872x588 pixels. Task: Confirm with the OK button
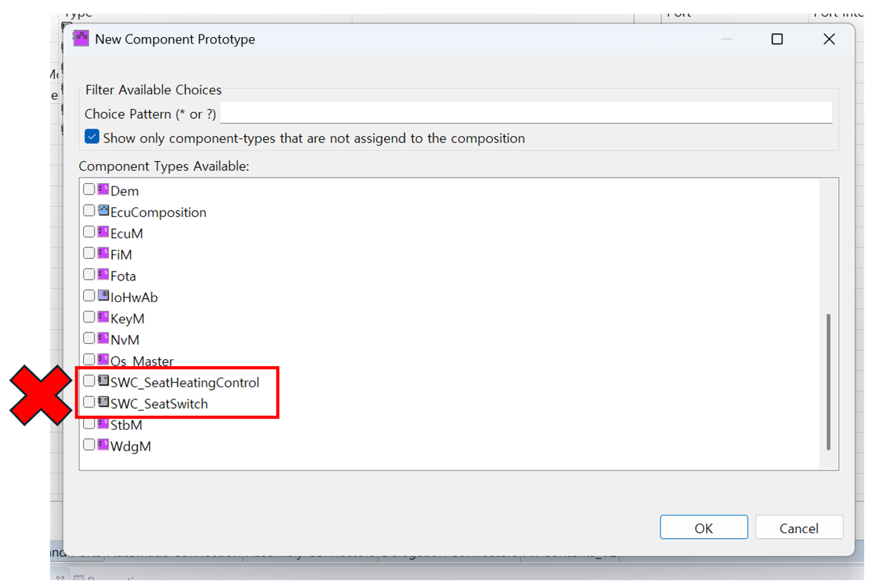pyautogui.click(x=703, y=528)
